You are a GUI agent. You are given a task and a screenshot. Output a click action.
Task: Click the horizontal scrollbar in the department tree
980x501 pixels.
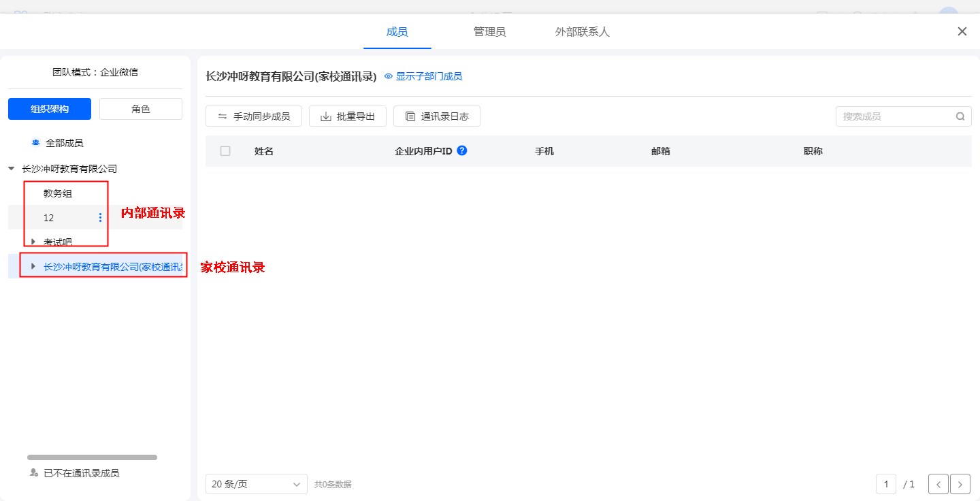coord(92,457)
